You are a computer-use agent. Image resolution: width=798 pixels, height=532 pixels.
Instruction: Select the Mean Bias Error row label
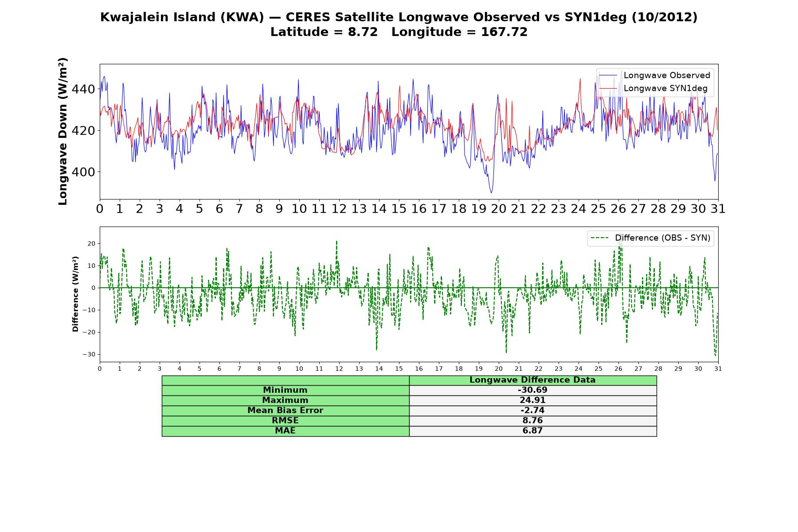[285, 411]
